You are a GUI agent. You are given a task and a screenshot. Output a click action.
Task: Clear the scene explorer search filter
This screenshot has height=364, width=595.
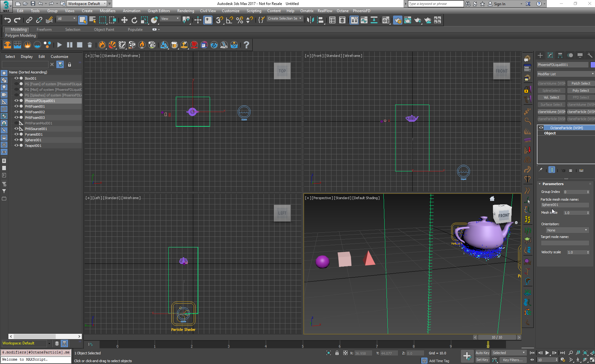(52, 64)
